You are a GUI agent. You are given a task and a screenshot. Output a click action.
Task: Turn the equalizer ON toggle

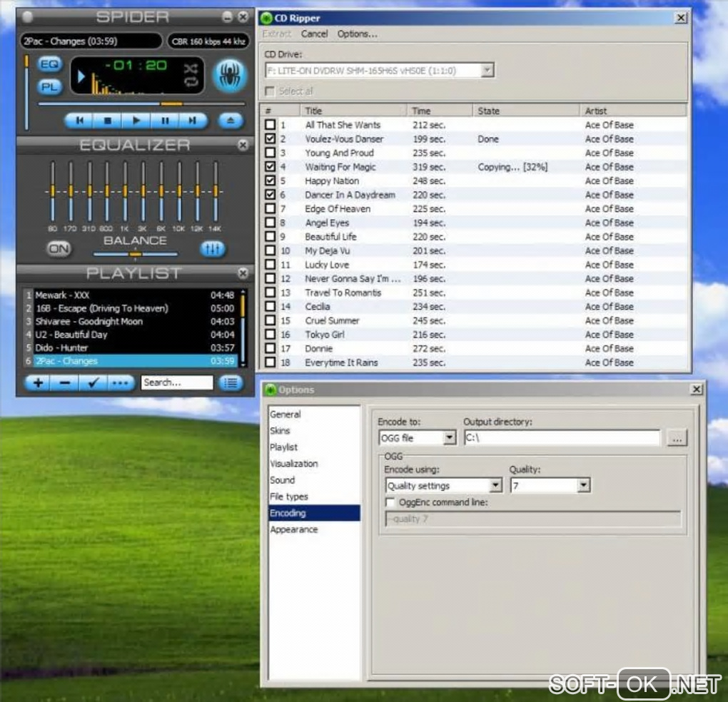click(x=59, y=249)
